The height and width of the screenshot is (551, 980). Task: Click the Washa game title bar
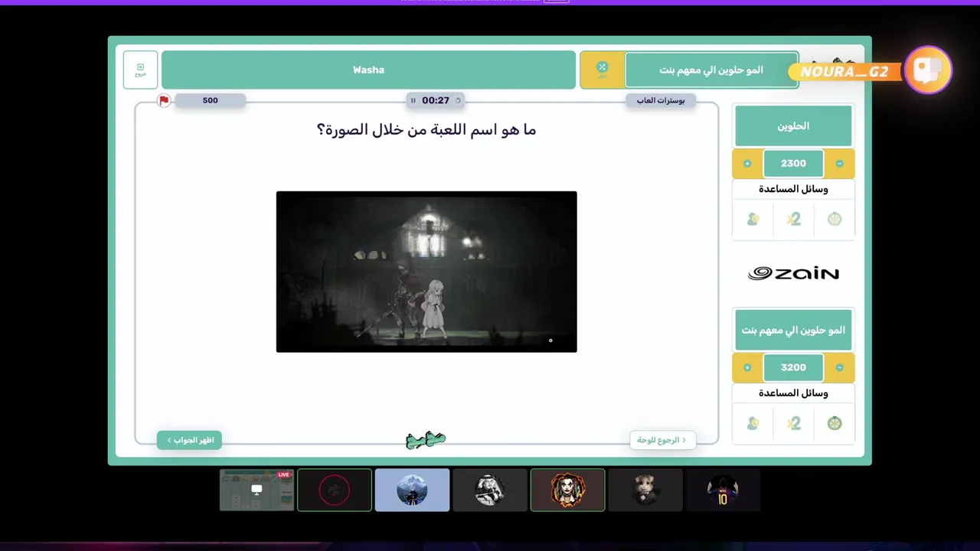click(x=368, y=70)
